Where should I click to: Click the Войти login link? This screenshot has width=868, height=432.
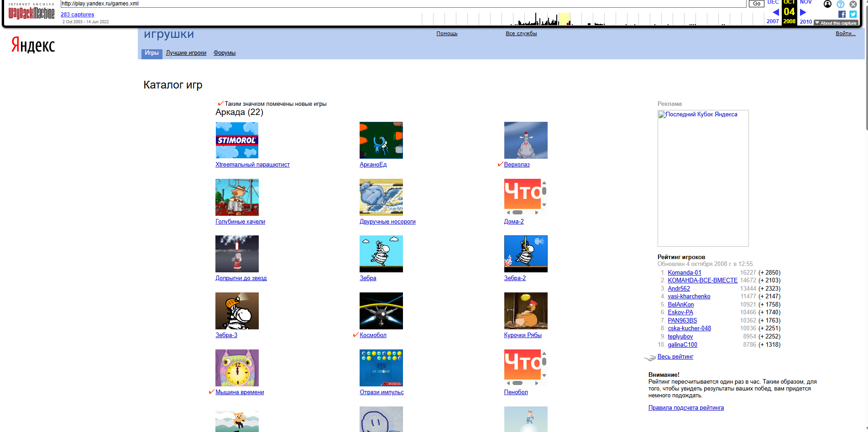coord(846,33)
